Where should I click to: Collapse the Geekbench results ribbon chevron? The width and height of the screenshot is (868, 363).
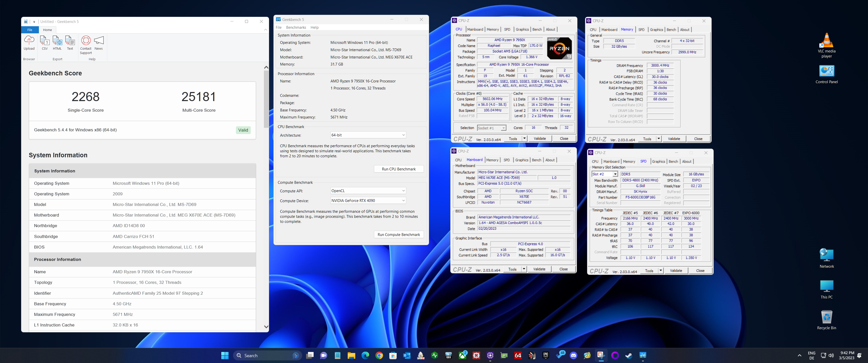(x=265, y=30)
